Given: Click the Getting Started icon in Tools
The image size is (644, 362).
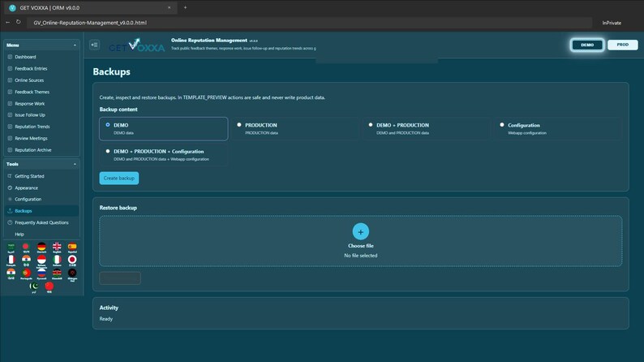Looking at the screenshot, I should pyautogui.click(x=10, y=176).
